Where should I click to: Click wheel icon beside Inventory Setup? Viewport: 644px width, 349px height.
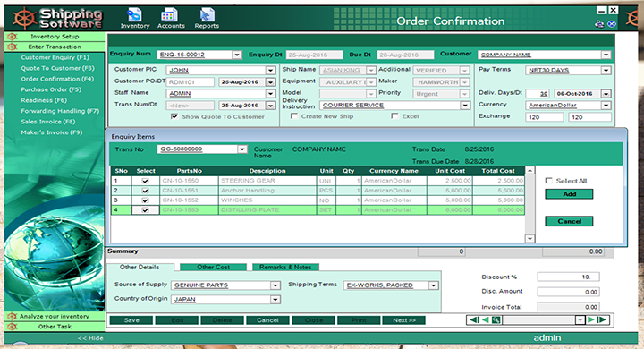coord(13,37)
